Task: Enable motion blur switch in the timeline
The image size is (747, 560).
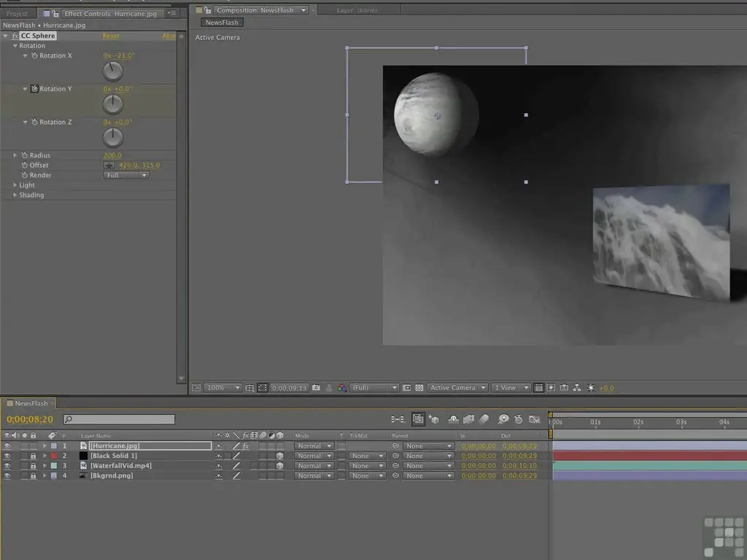Action: pos(483,419)
